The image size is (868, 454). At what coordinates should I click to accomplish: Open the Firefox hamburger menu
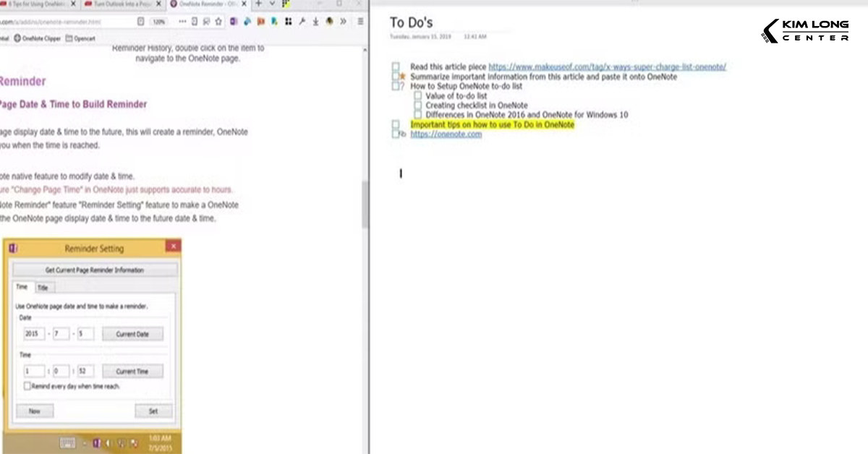pos(359,21)
